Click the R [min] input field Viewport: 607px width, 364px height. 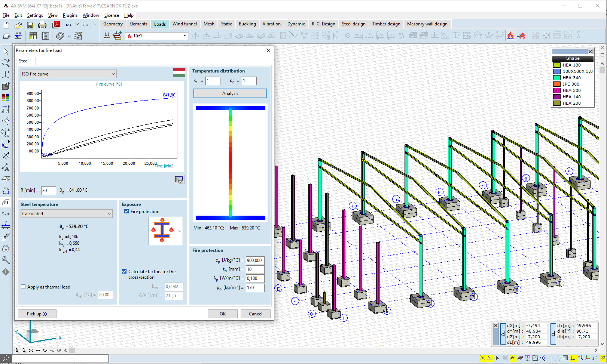point(49,191)
